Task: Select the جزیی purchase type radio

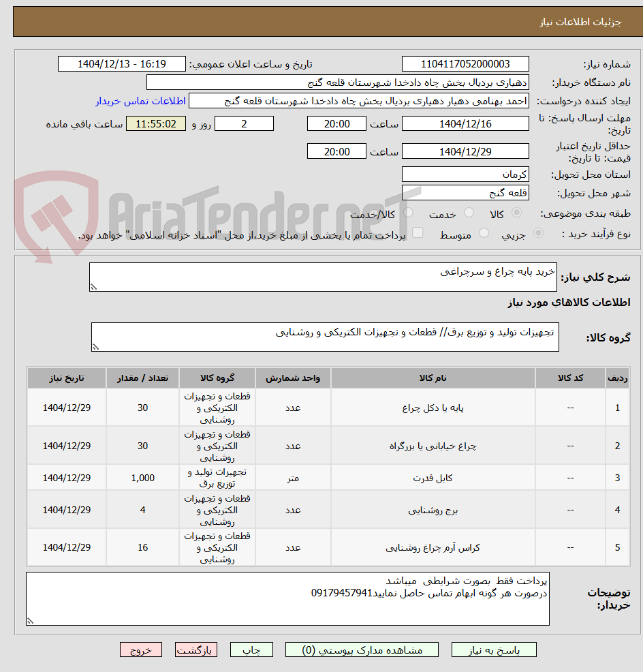Action: tap(539, 234)
